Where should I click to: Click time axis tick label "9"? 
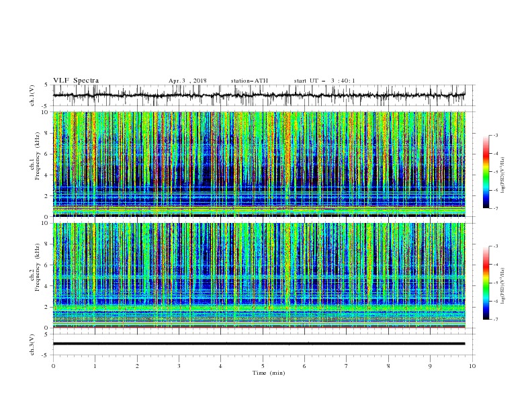(430, 366)
